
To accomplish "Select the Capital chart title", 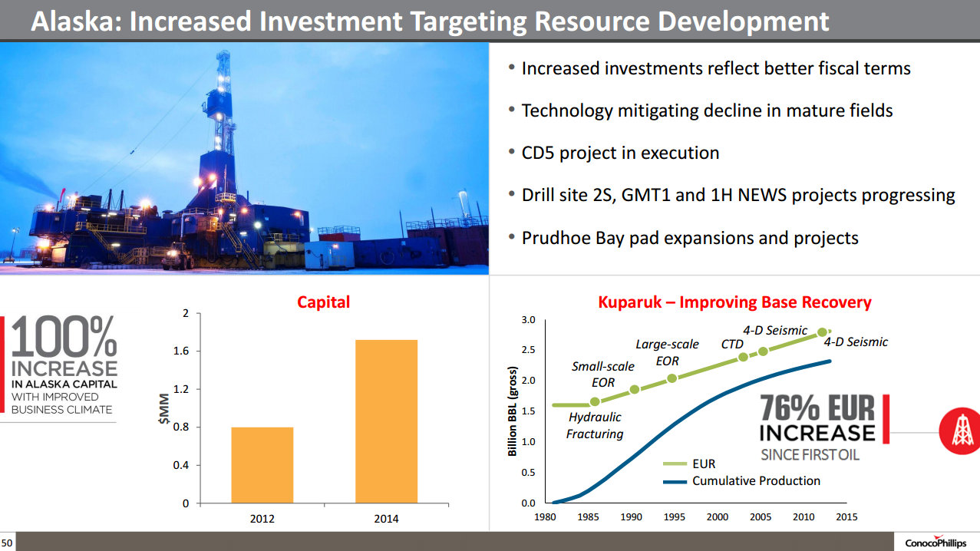I will coord(323,302).
